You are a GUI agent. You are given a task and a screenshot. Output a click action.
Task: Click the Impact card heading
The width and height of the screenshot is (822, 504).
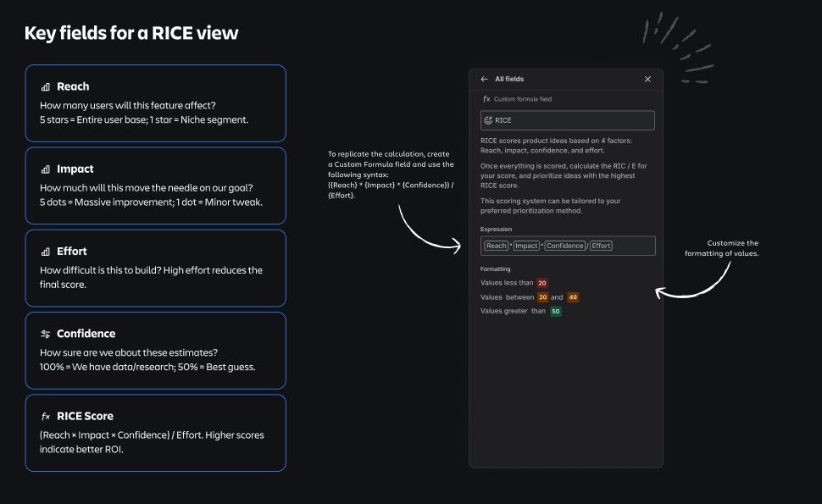point(75,169)
